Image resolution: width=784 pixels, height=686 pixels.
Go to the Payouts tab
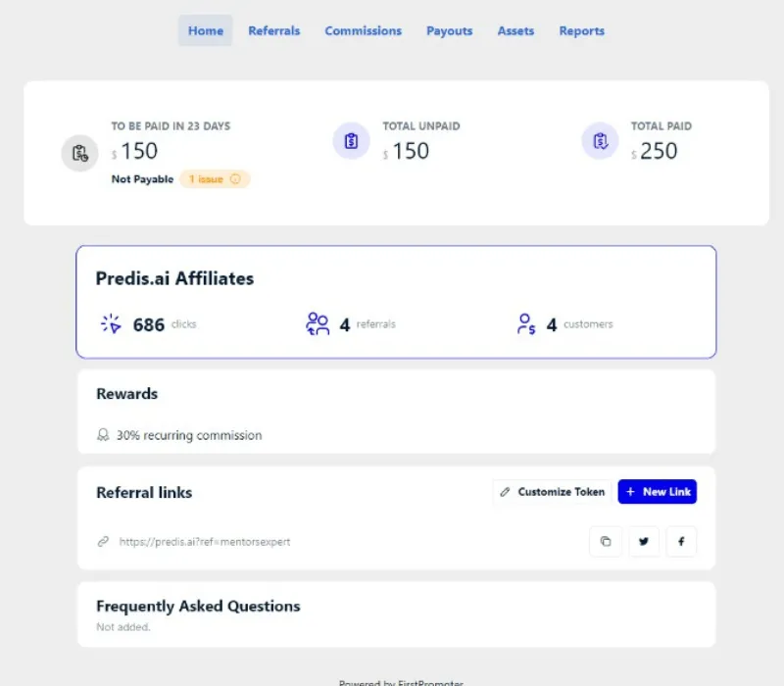pos(449,30)
